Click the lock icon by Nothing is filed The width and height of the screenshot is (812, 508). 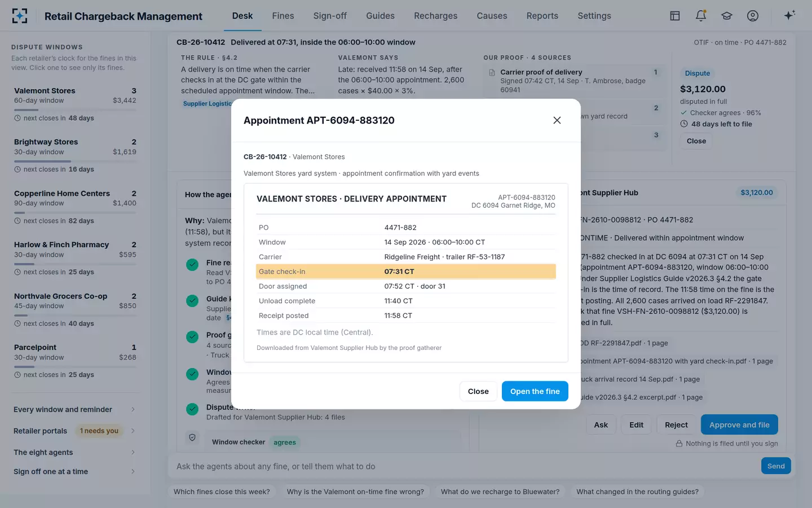click(679, 444)
